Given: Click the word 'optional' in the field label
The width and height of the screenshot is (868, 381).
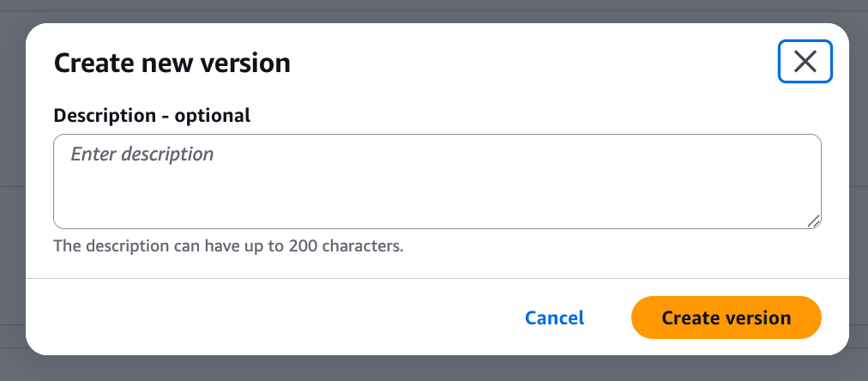Looking at the screenshot, I should pos(213,115).
